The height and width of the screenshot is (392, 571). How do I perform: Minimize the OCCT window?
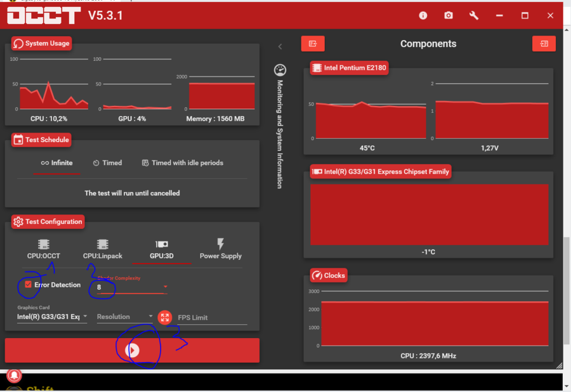pyautogui.click(x=499, y=16)
